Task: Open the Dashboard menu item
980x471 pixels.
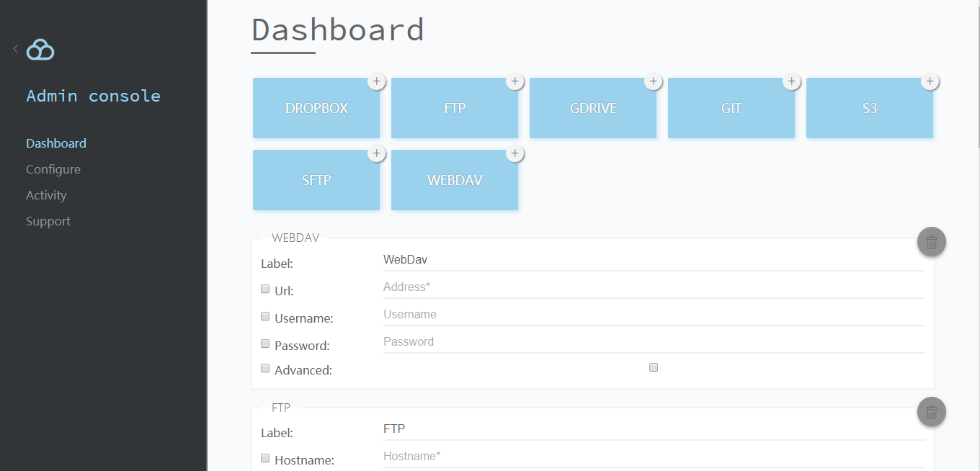Action: 56,143
